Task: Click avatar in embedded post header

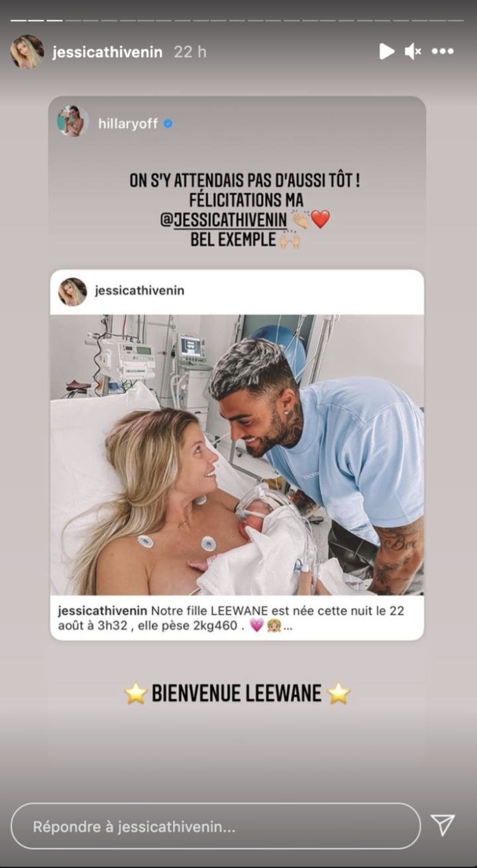Action: point(73,292)
